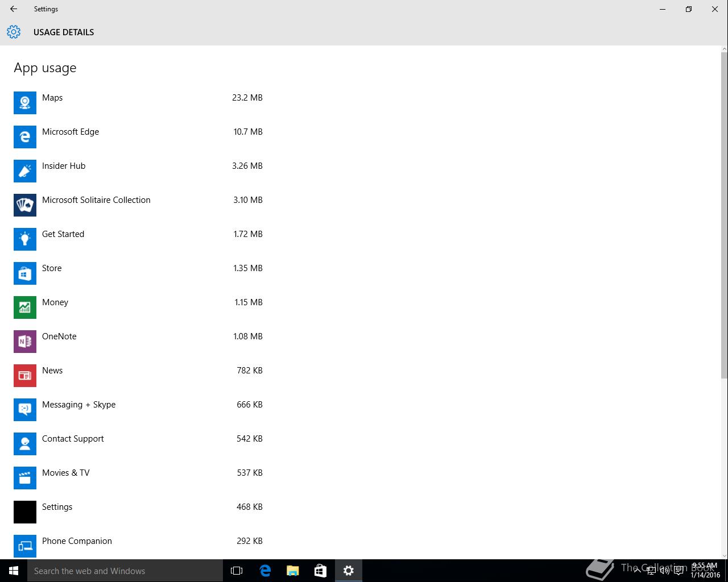This screenshot has height=582, width=728.
Task: Click the Get Started label
Action: (x=63, y=234)
